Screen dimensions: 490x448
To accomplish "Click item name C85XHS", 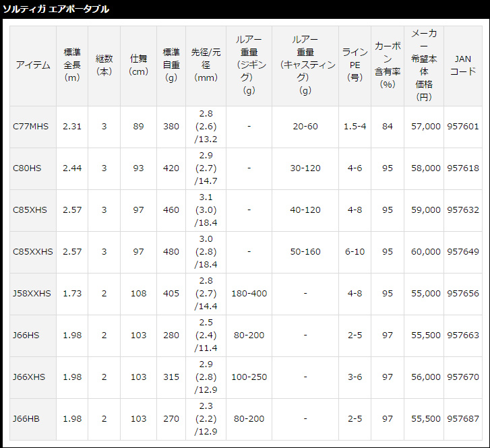I will point(30,210).
